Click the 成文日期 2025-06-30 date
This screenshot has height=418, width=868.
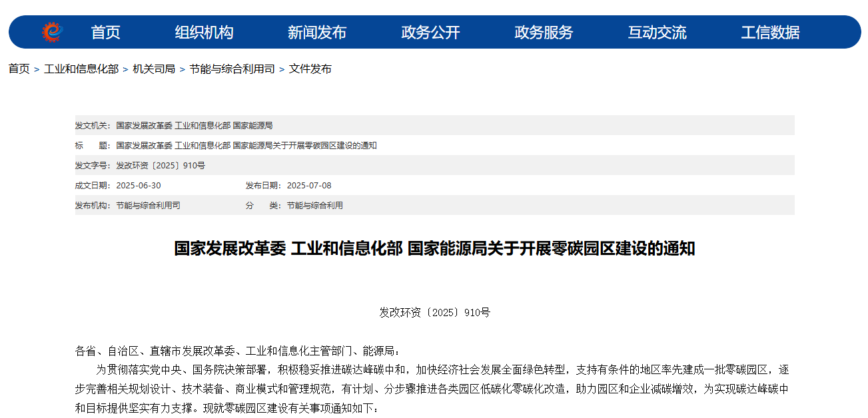pyautogui.click(x=139, y=185)
